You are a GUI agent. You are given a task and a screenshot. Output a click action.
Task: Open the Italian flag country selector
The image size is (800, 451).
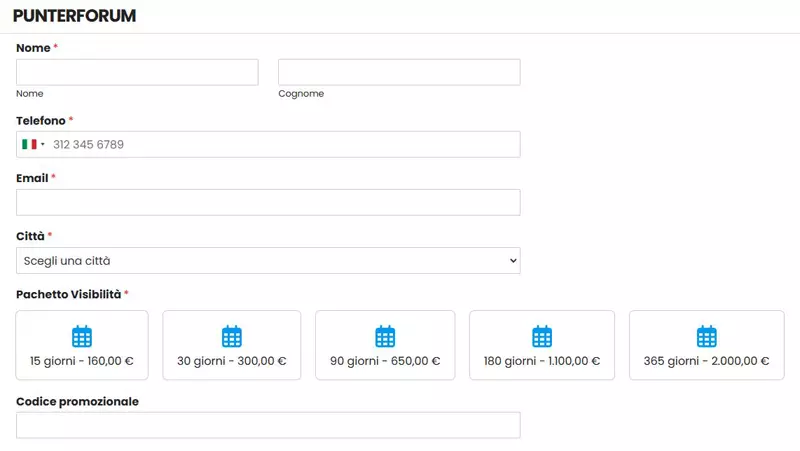33,144
